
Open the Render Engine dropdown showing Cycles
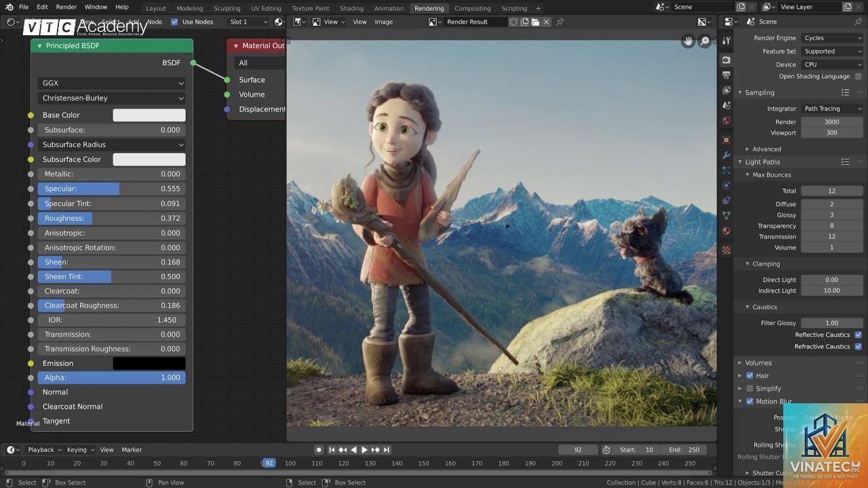point(832,38)
